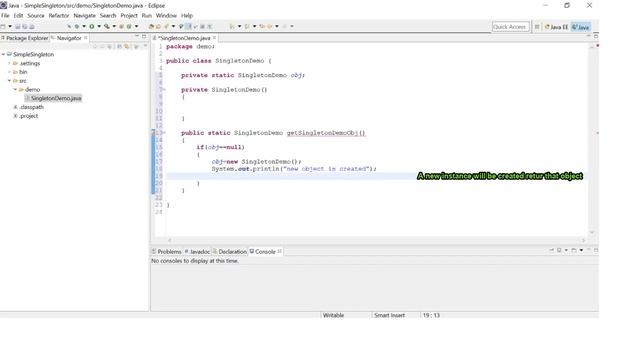Click the New file toolbar icon

tap(3, 27)
